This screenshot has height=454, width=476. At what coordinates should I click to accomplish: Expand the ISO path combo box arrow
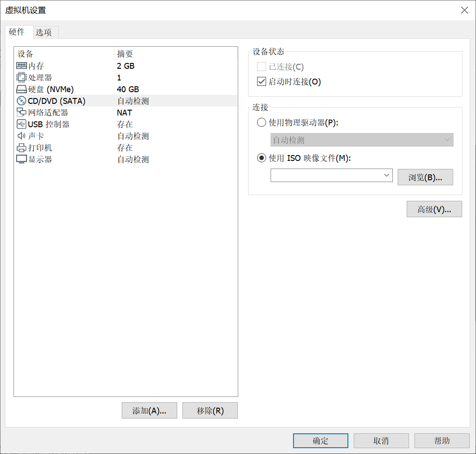(x=387, y=175)
